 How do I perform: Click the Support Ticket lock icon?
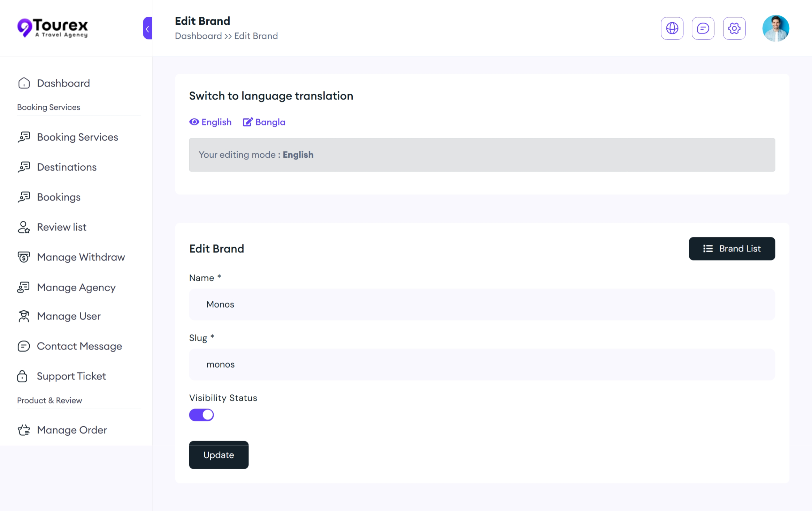click(x=22, y=376)
